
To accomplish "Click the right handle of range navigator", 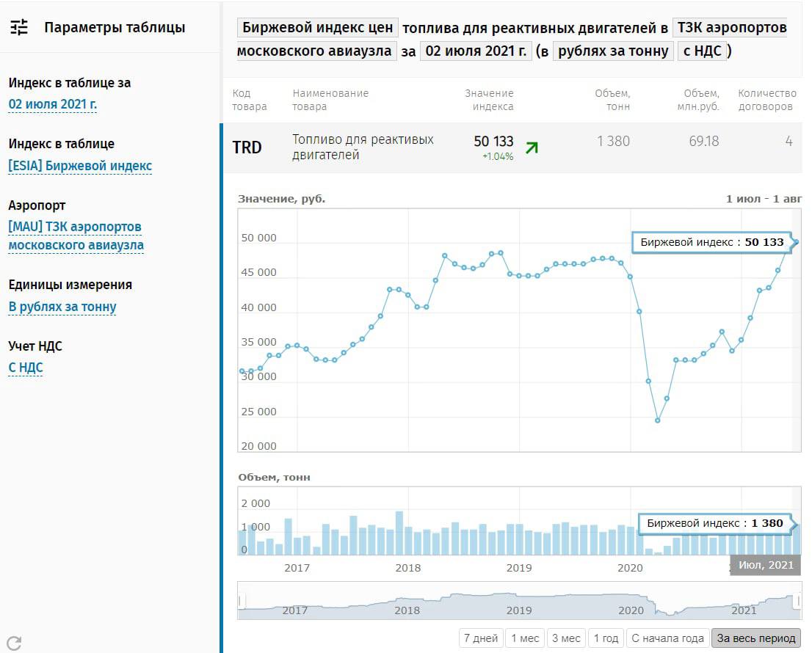I will 798,601.
